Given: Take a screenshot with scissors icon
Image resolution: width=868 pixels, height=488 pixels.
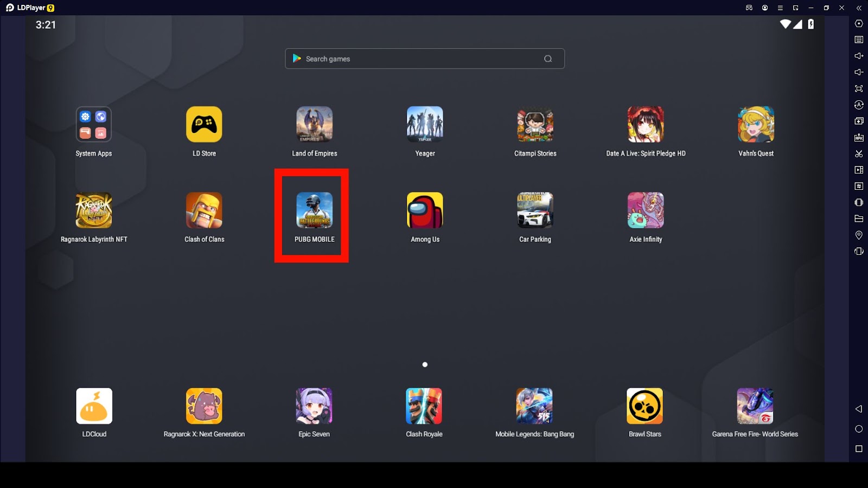Looking at the screenshot, I should (859, 154).
